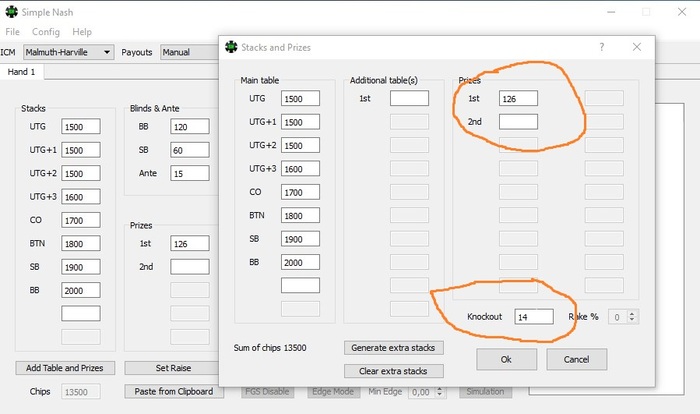Screen dimensions: 700x414
Task: Click main window Prizes 2nd field
Action: pos(190,267)
